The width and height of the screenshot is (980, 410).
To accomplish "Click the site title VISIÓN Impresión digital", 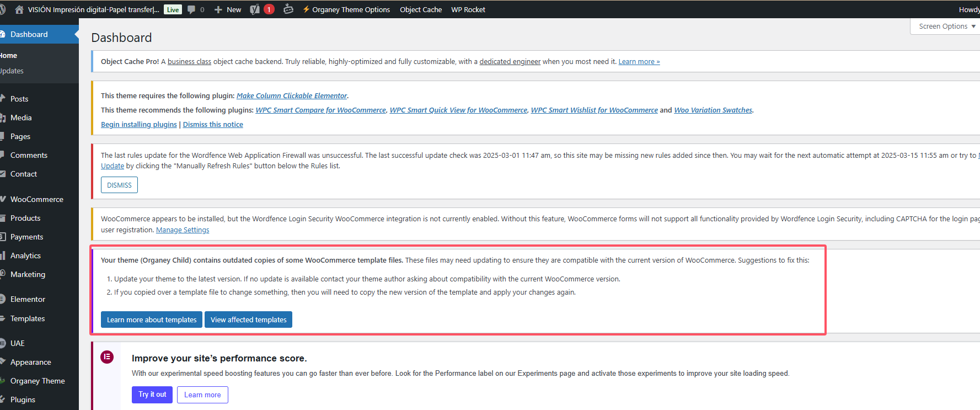I will 93,9.
